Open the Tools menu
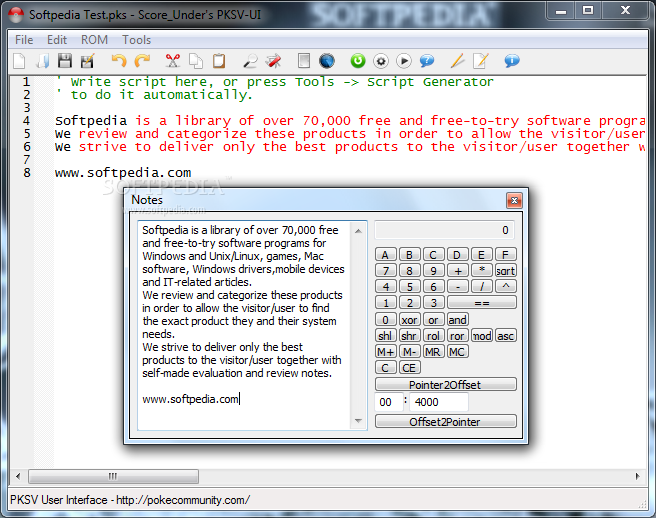This screenshot has width=656, height=518. point(136,40)
